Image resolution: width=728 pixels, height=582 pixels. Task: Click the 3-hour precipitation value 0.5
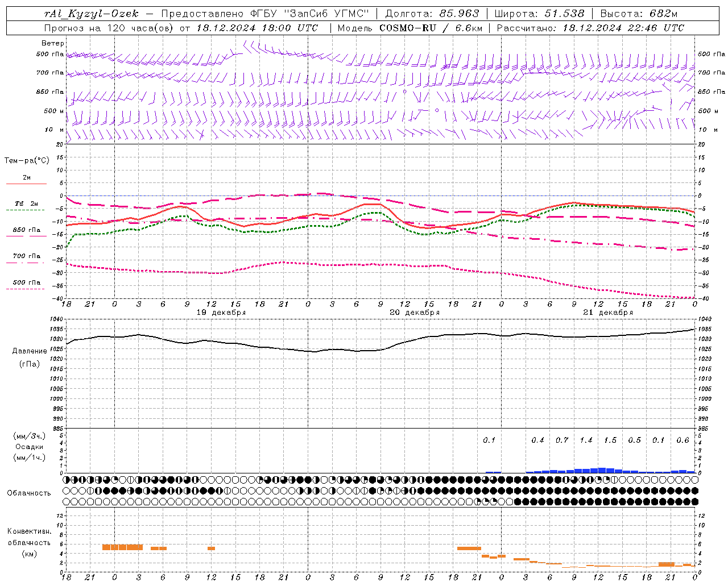[634, 440]
